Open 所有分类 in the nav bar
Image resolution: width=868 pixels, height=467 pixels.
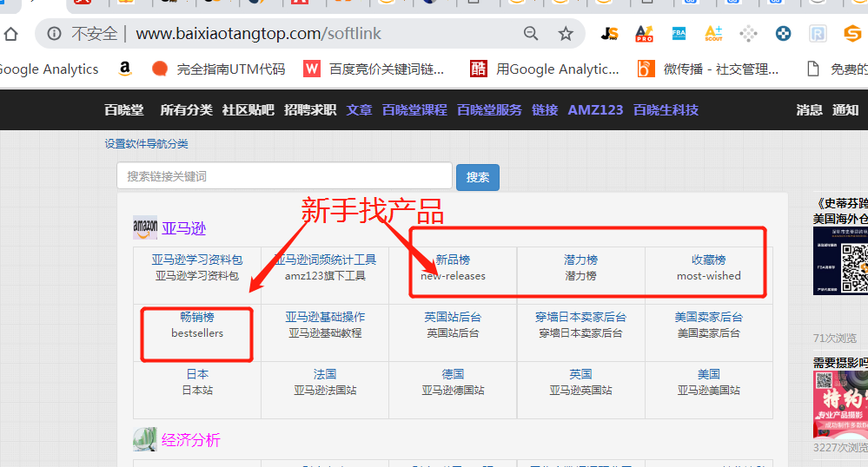point(186,110)
